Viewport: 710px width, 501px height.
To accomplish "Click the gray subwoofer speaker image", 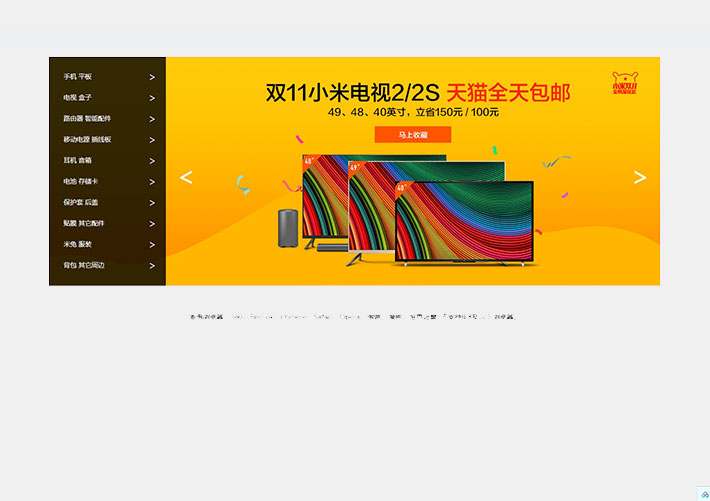I will 288,228.
